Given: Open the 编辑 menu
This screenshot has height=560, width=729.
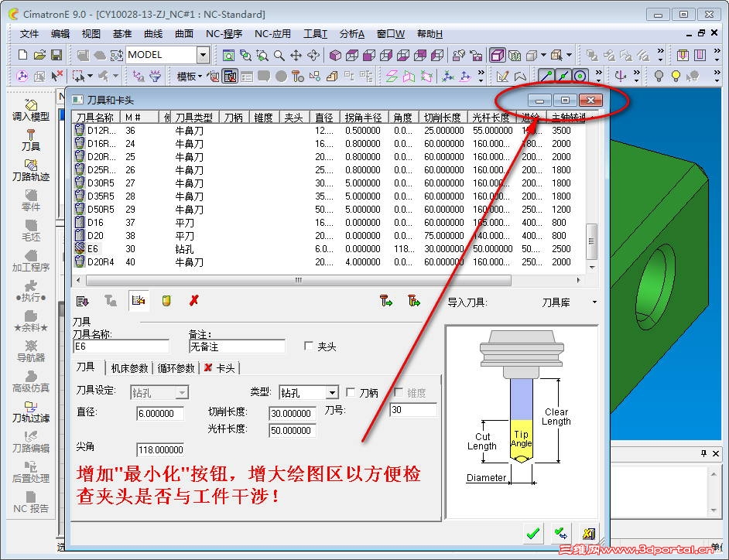Looking at the screenshot, I should tap(60, 34).
